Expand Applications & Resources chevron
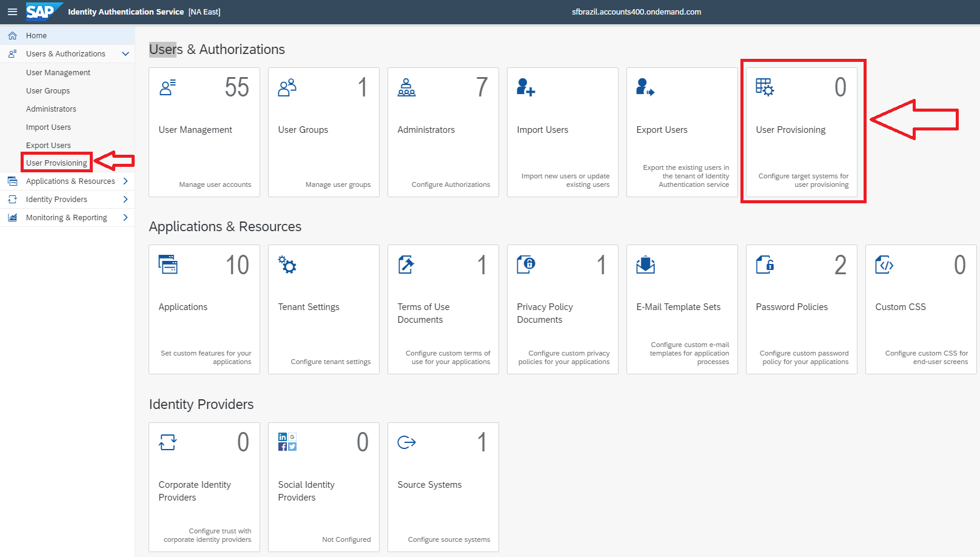 coord(126,181)
